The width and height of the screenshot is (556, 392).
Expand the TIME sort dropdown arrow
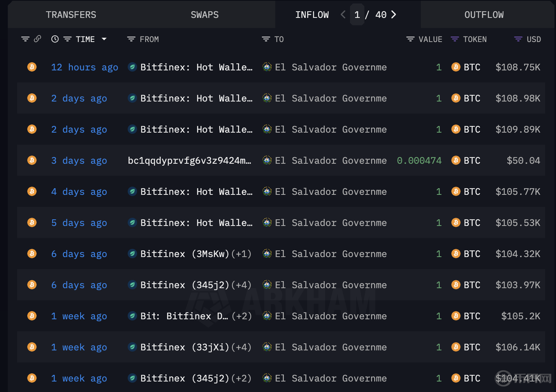(104, 39)
